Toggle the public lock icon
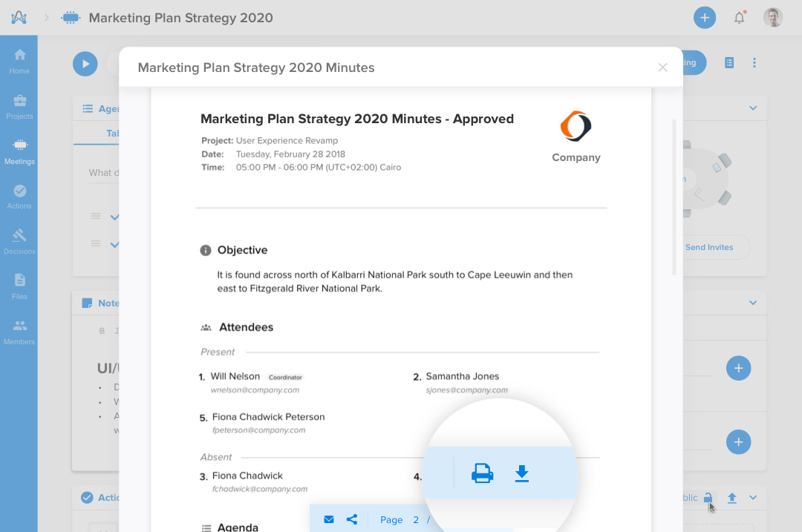Viewport: 802px width, 532px height. tap(708, 497)
